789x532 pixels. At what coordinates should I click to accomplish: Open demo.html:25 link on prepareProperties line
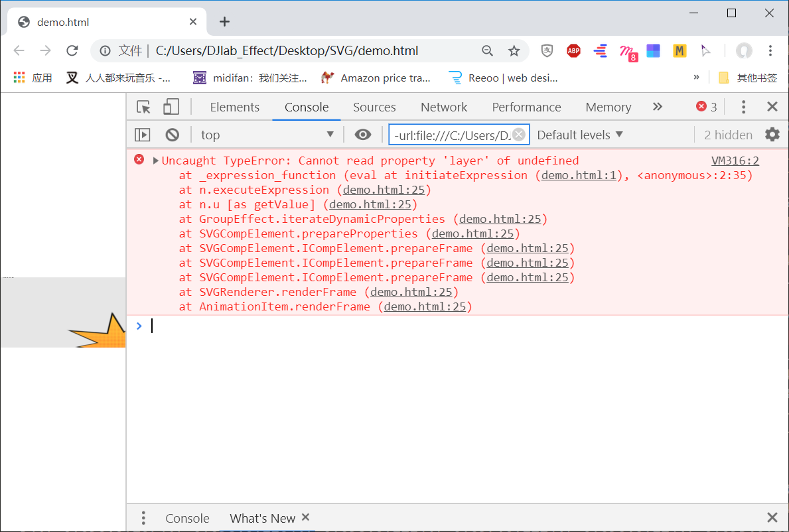pos(473,233)
